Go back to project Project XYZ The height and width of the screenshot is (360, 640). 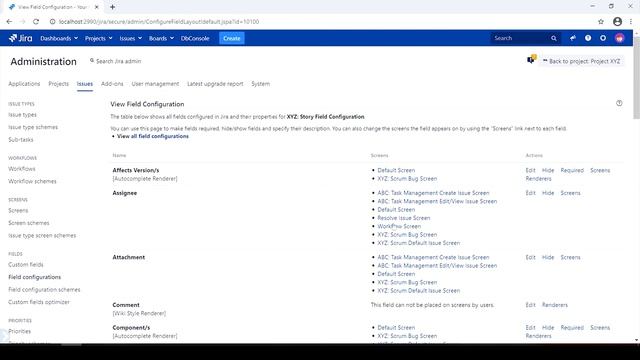click(x=581, y=61)
